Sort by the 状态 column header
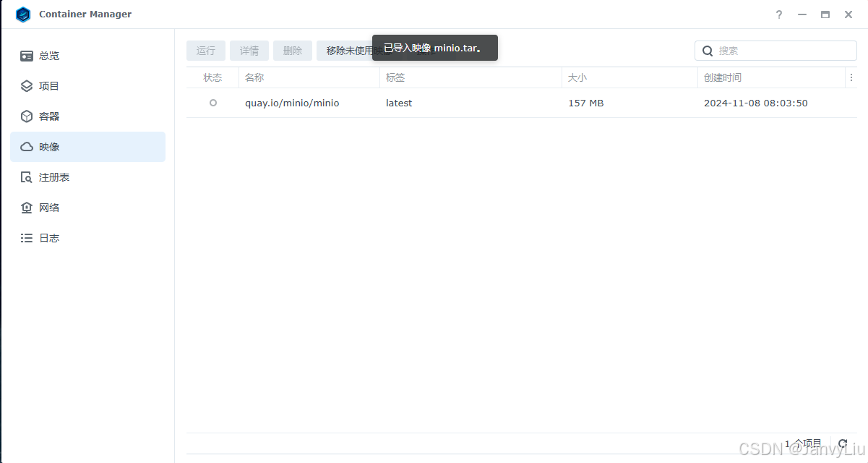This screenshot has height=463, width=868. (212, 77)
